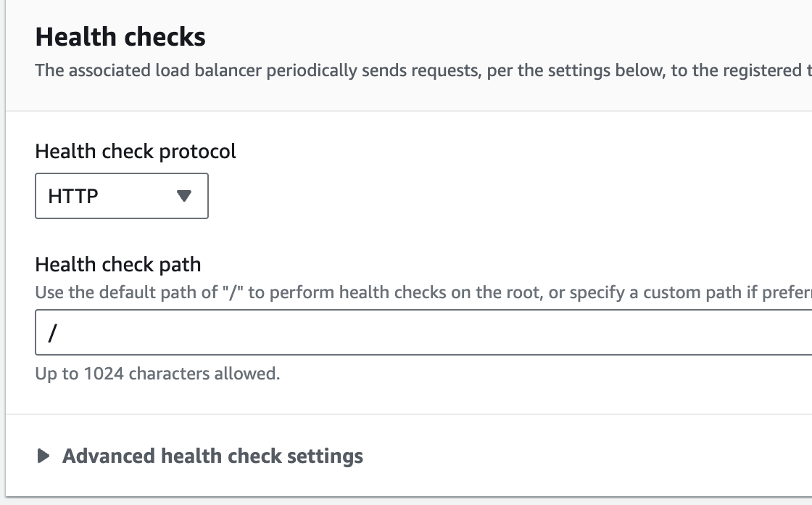This screenshot has height=505, width=812.
Task: Click the 'Up to 1024 characters allowed' note
Action: tap(157, 374)
